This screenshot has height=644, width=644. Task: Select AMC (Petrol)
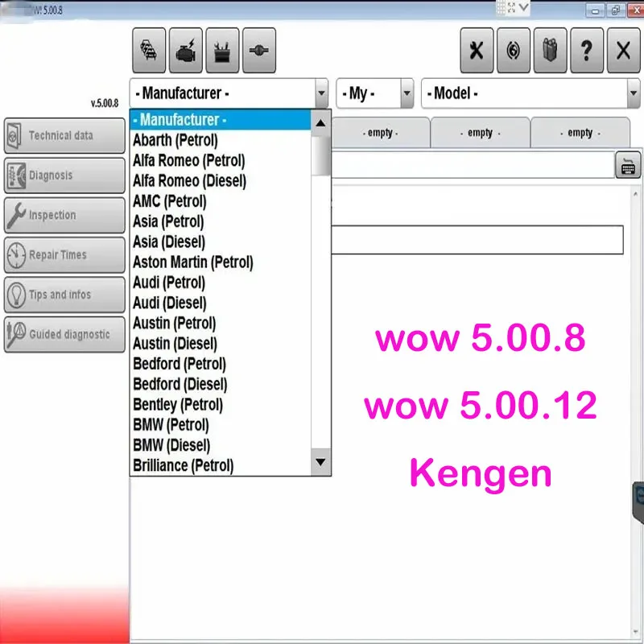pyautogui.click(x=221, y=201)
